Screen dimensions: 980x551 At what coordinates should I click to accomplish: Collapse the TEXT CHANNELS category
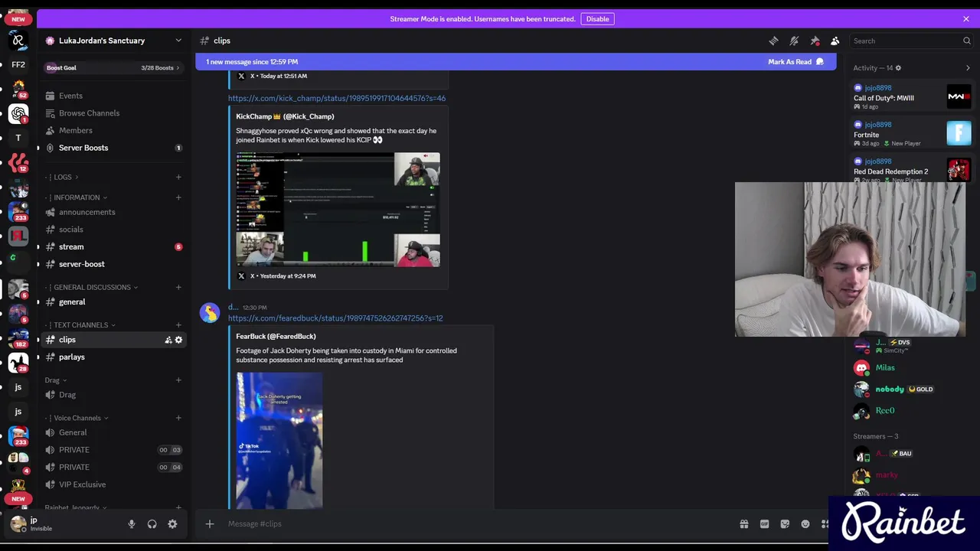point(80,325)
